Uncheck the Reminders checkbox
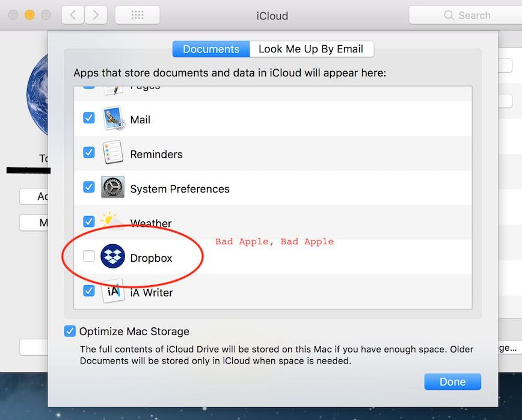The image size is (522, 420). [x=89, y=153]
